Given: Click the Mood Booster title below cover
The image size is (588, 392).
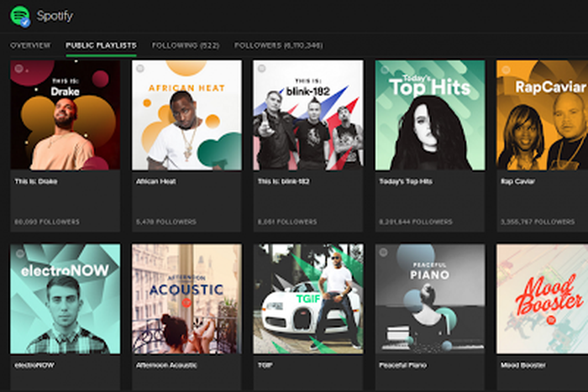Looking at the screenshot, I should click(523, 365).
